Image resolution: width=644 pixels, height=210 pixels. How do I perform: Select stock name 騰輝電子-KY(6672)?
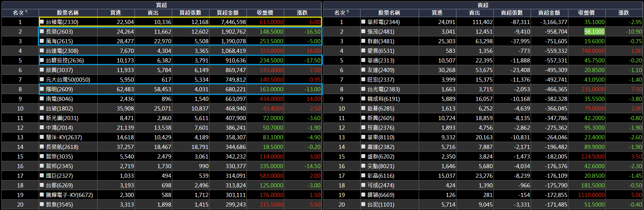point(69,195)
